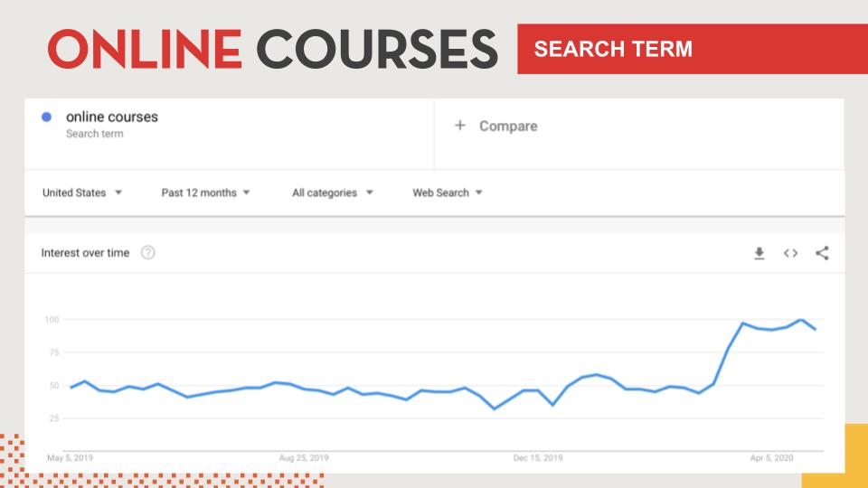Click the SEARCH TERM red banner
This screenshot has width=868, height=488.
coord(693,49)
